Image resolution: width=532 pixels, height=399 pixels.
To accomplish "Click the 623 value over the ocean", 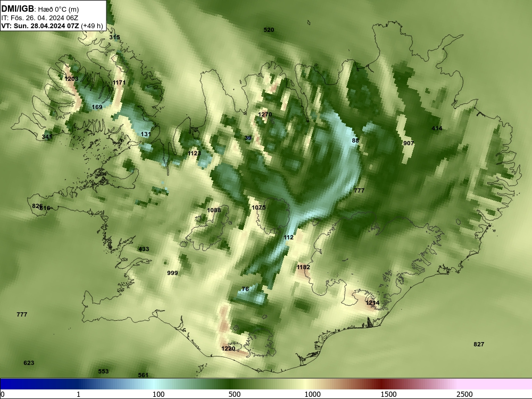I will coord(29,363).
